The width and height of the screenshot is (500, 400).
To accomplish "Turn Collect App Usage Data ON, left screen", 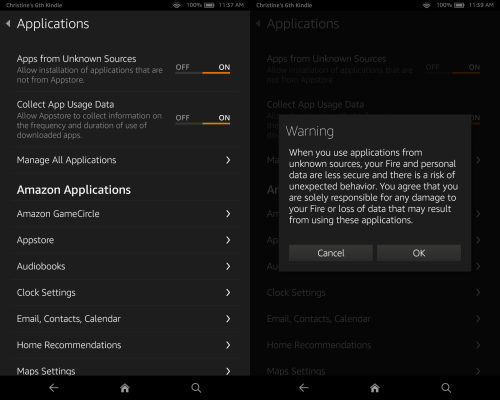I will tap(224, 118).
